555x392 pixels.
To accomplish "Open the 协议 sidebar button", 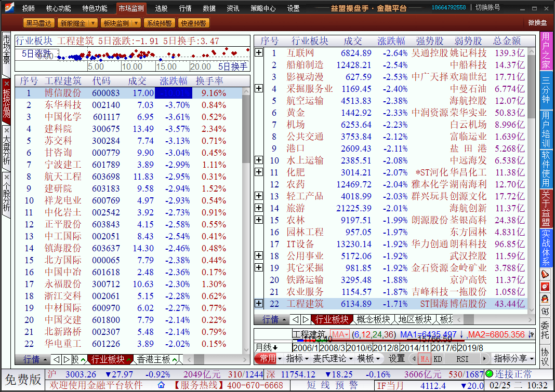I will tap(545, 357).
